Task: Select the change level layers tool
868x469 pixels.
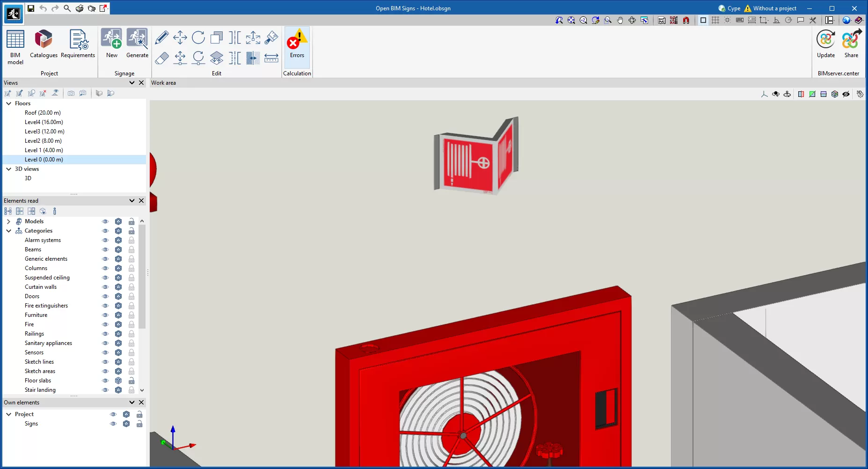Action: tap(217, 58)
